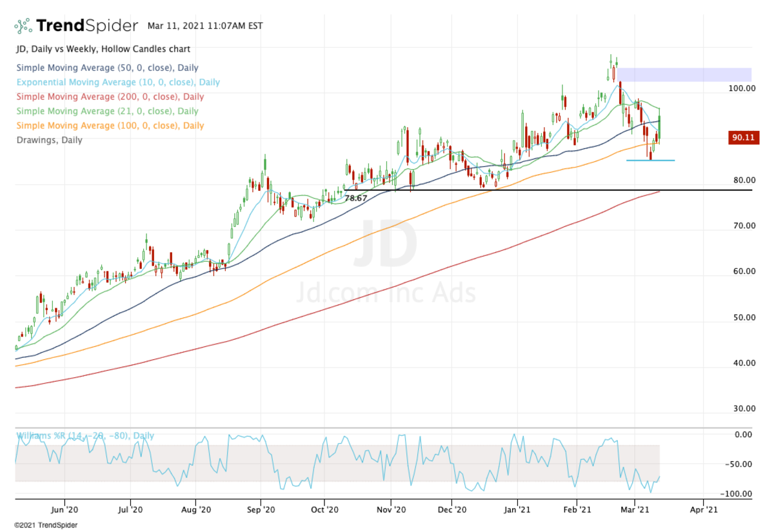This screenshot has width=774, height=532.
Task: Click the 40.00 price axis label
Action: 744,363
